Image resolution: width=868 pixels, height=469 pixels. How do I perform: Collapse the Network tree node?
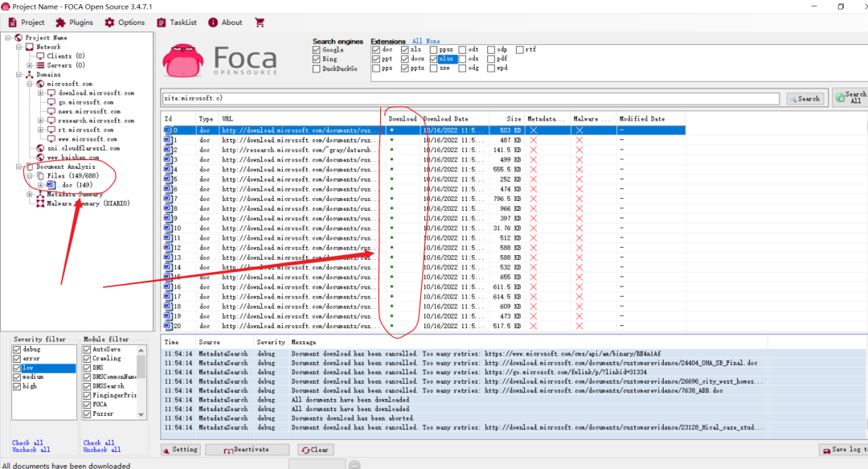tap(18, 47)
